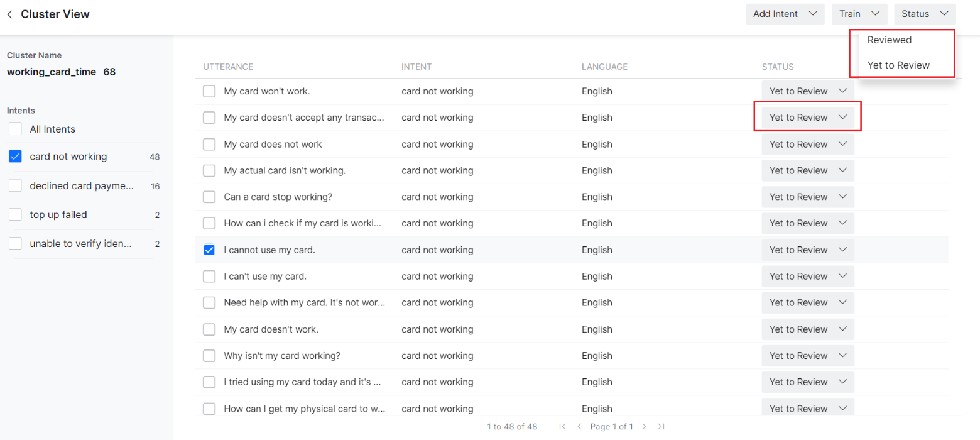Click previous page arrow in pagination
The height and width of the screenshot is (440, 980).
(x=579, y=426)
